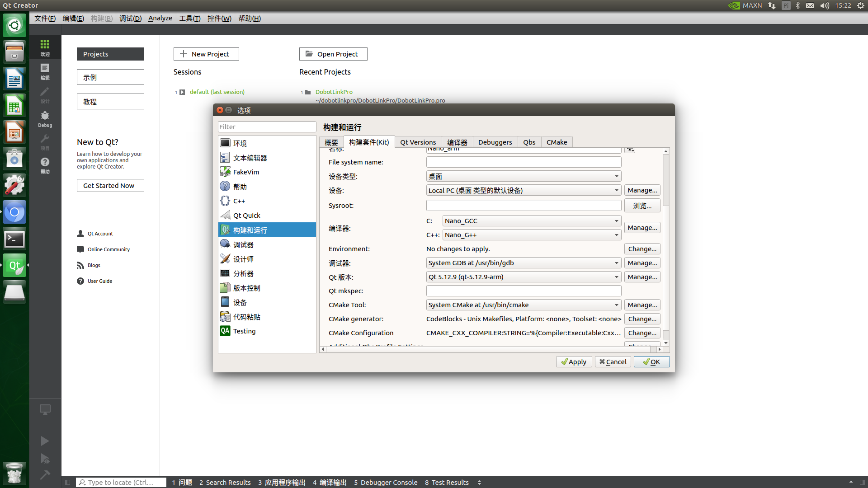Switch to the Debuggers tab
868x488 pixels.
[495, 142]
